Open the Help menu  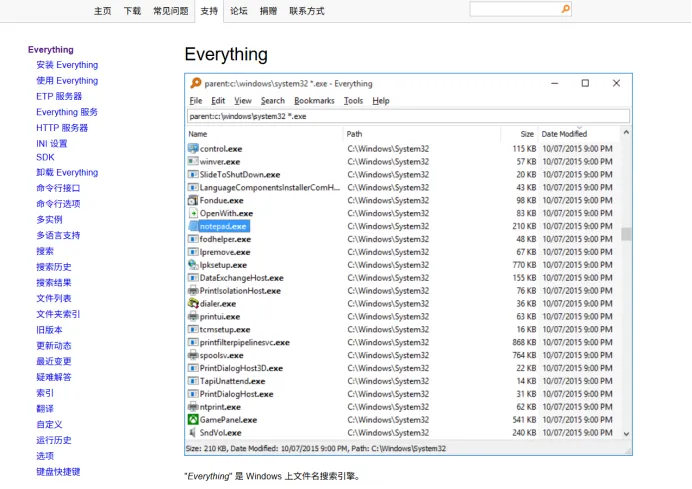pos(381,101)
